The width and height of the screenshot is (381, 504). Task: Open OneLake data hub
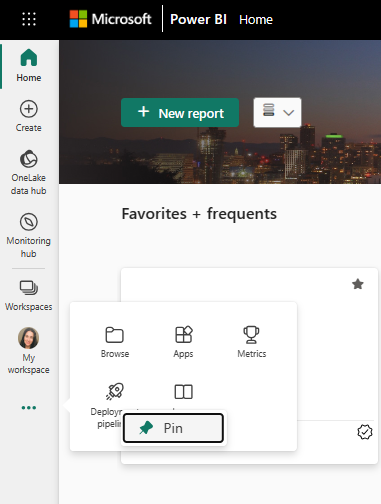pyautogui.click(x=29, y=172)
